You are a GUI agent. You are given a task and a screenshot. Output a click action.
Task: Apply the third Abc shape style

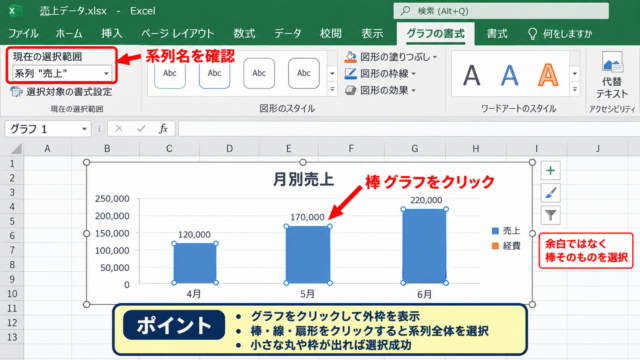tap(259, 73)
